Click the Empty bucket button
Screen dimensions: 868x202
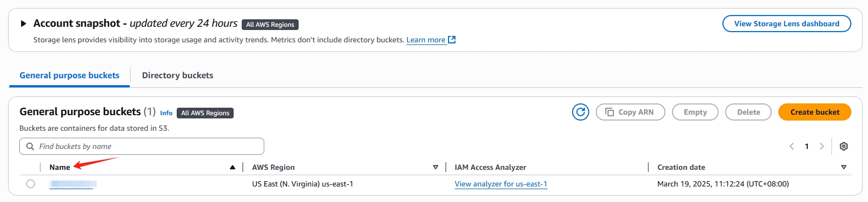pyautogui.click(x=695, y=112)
